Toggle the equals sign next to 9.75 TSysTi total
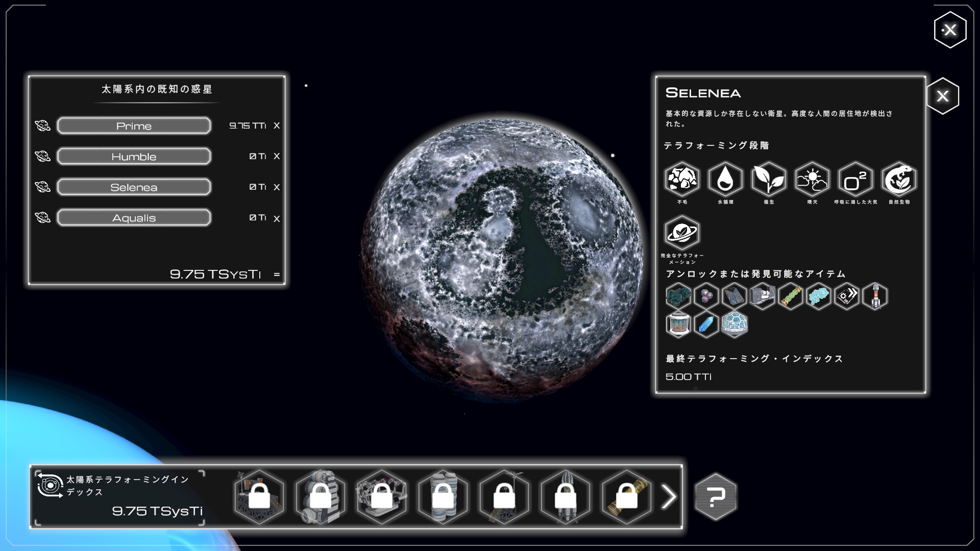Image resolution: width=980 pixels, height=551 pixels. click(x=277, y=274)
